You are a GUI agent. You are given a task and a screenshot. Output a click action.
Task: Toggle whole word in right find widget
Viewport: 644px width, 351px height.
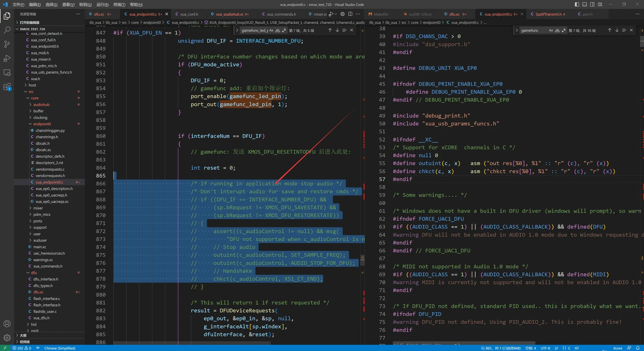557,30
